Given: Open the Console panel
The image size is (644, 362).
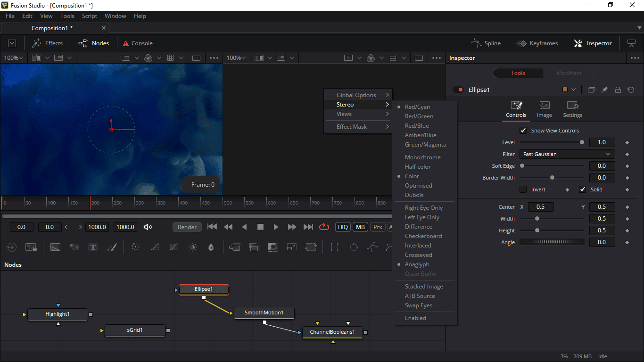Looking at the screenshot, I should click(x=138, y=43).
